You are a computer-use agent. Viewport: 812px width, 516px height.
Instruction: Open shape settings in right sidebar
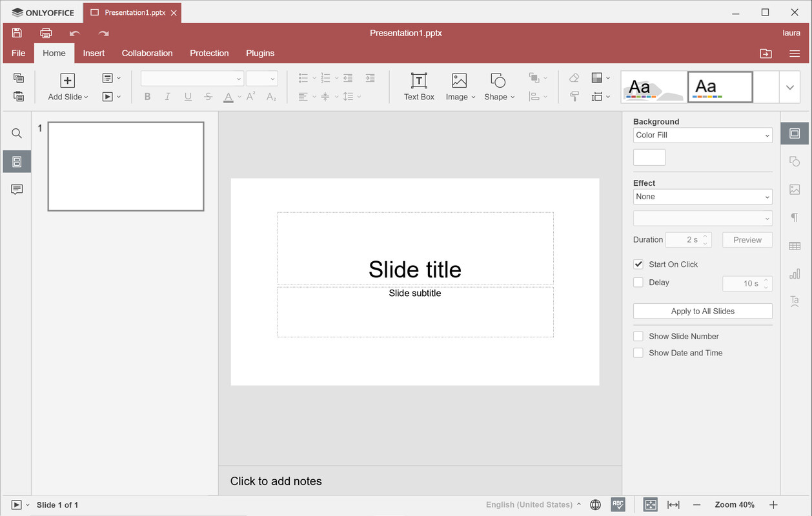tap(795, 161)
